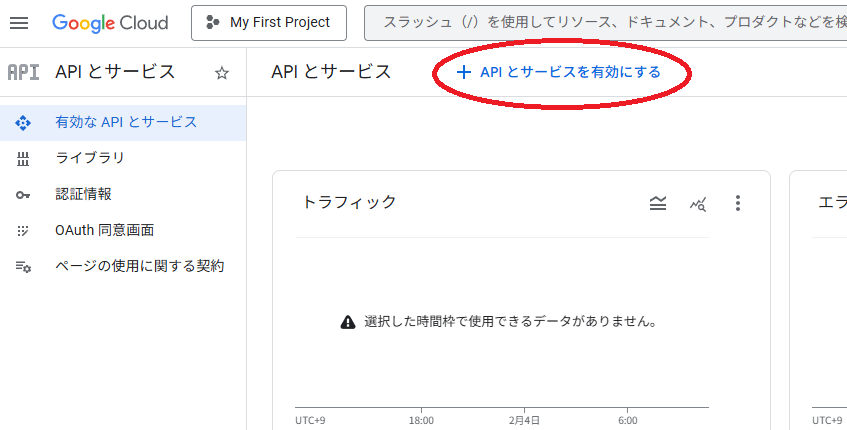Viewport: 847px width, 430px height.
Task: Click the トラフィック card title
Action: 349,202
